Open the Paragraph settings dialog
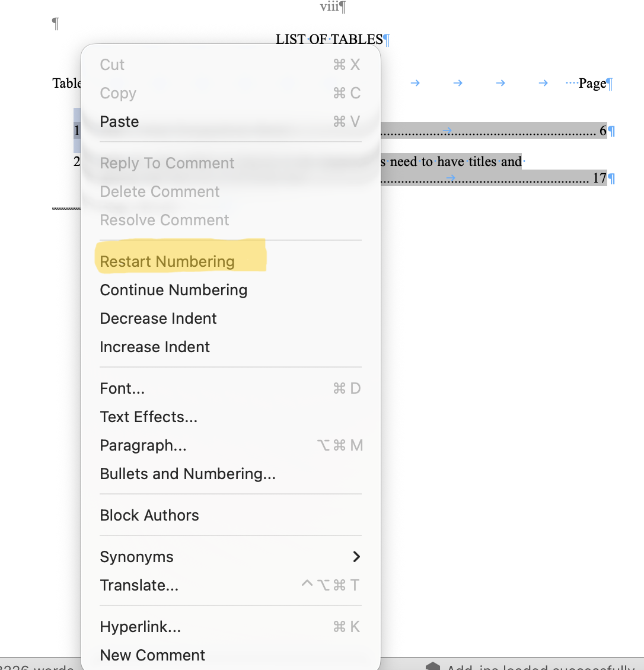Screen dimensions: 644x670 coord(143,445)
